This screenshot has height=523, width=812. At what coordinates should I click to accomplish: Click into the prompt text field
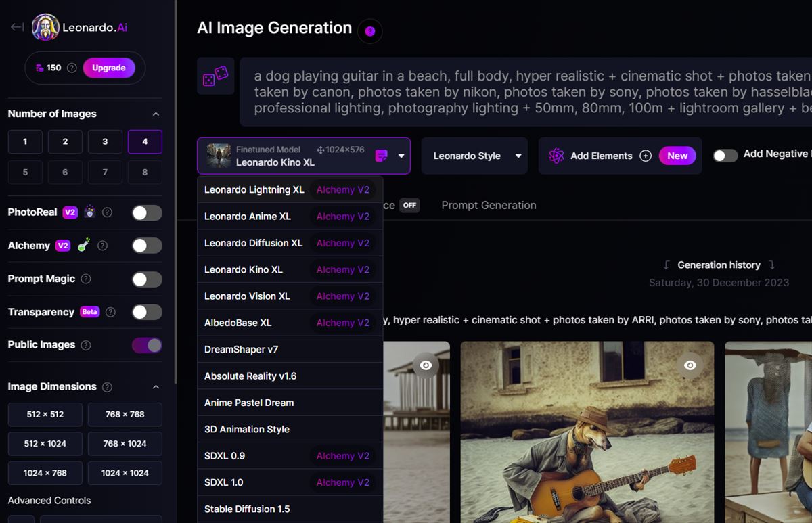coord(526,92)
